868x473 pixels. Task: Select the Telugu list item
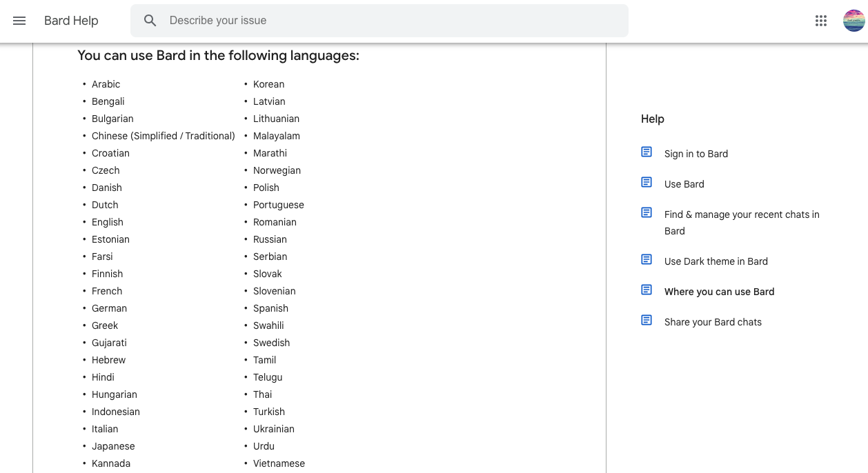(x=268, y=377)
